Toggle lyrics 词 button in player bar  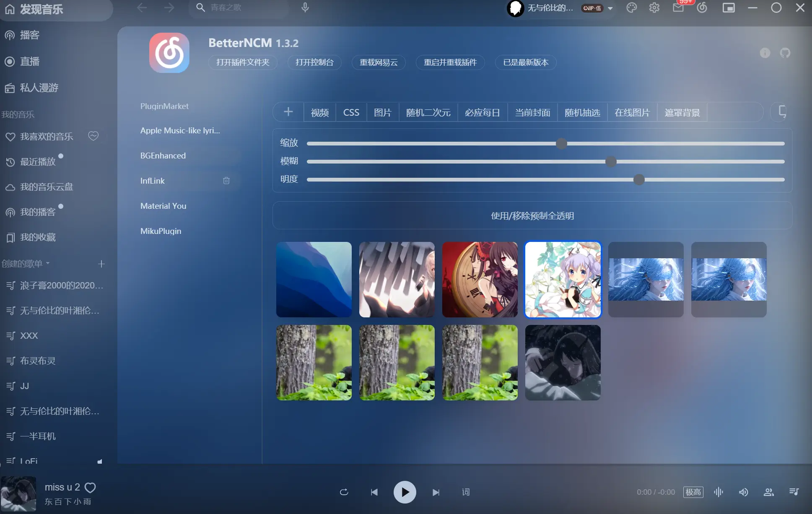coord(466,492)
